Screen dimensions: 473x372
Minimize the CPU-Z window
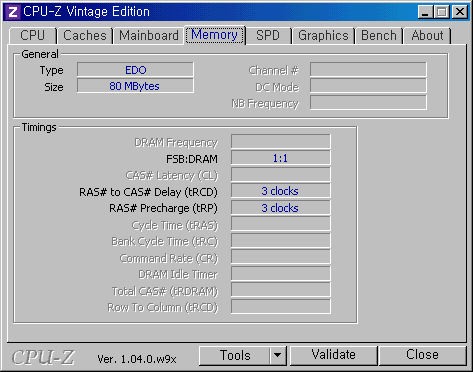pos(425,12)
